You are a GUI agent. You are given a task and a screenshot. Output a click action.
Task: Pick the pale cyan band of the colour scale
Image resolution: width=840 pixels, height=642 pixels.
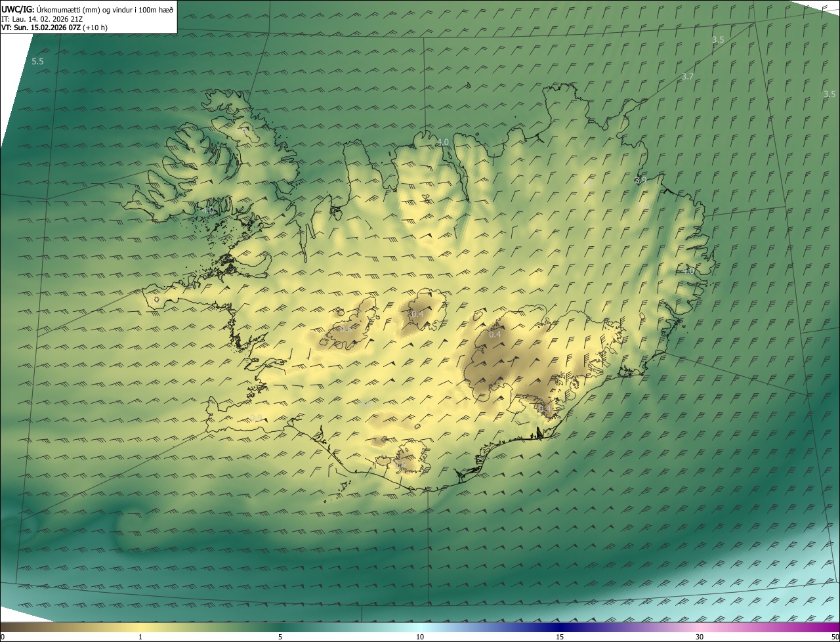[420, 627]
